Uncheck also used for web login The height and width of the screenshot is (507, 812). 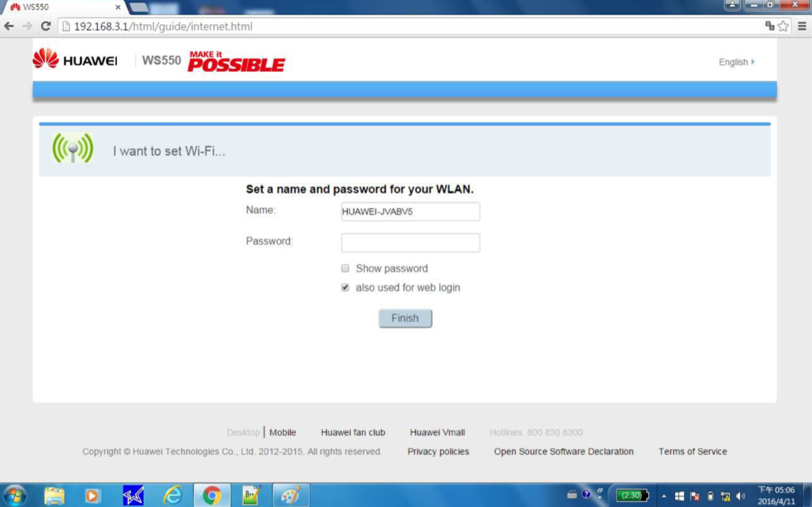pyautogui.click(x=346, y=287)
